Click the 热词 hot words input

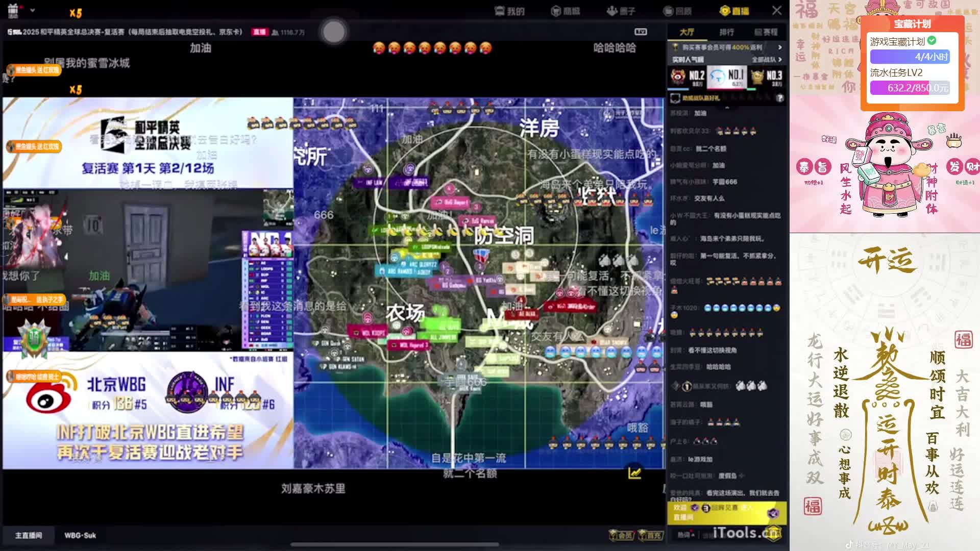click(x=685, y=535)
